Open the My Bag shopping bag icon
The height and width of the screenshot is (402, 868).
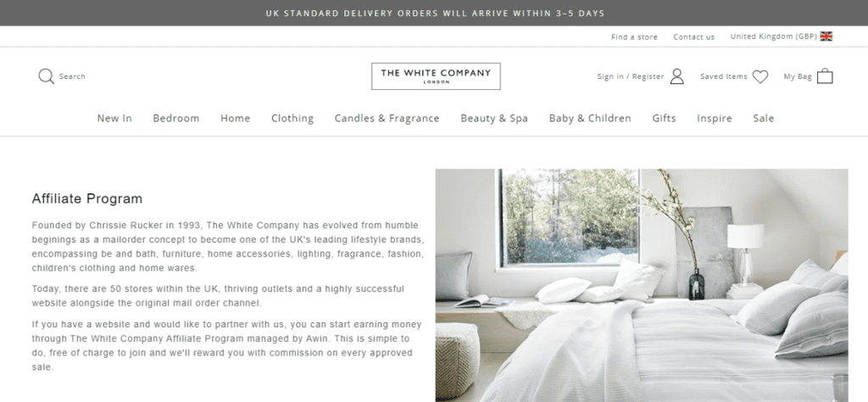[825, 75]
